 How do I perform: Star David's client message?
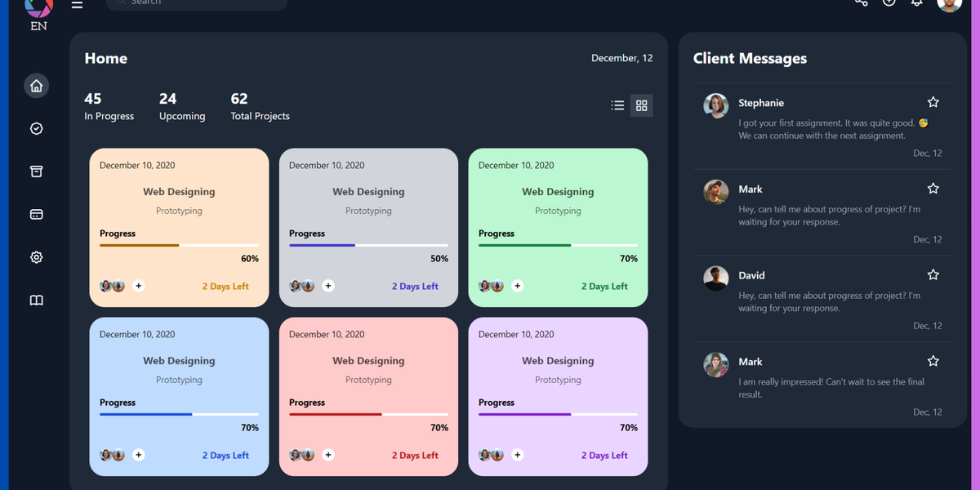pyautogui.click(x=933, y=274)
